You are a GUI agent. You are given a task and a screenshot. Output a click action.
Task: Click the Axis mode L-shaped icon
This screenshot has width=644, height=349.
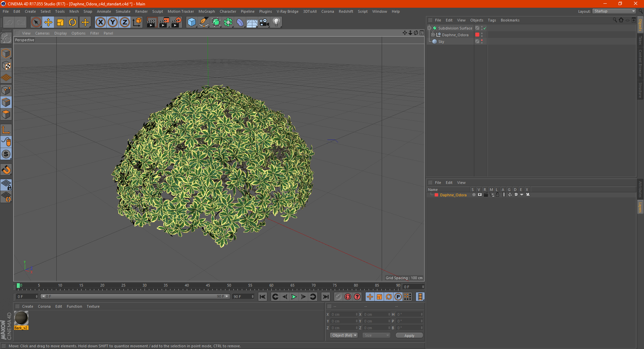tap(6, 130)
